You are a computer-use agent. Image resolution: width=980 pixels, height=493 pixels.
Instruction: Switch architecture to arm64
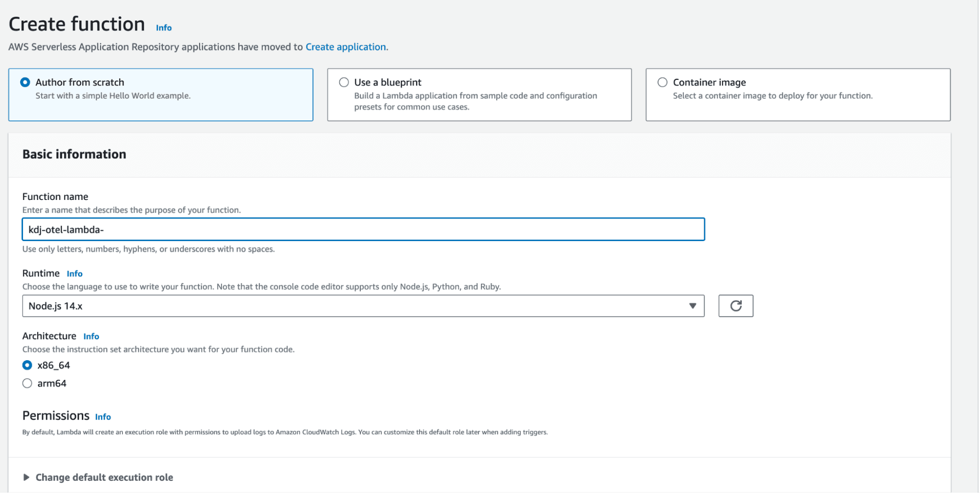click(x=27, y=383)
